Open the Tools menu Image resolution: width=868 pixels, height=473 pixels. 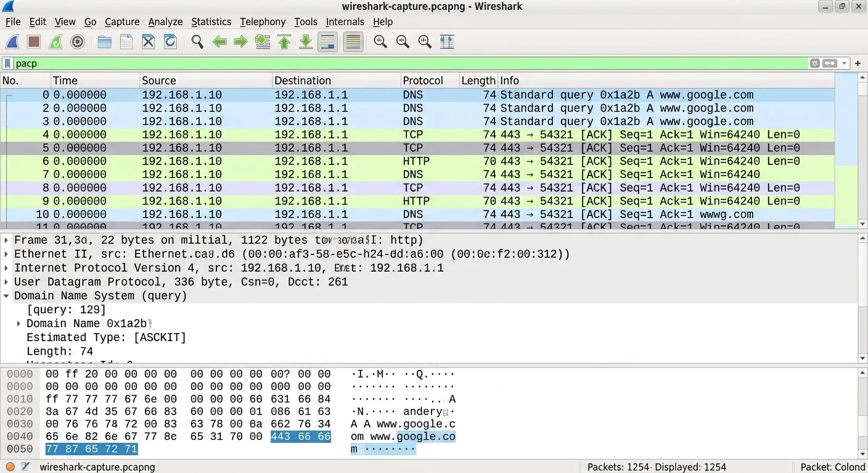[x=306, y=22]
